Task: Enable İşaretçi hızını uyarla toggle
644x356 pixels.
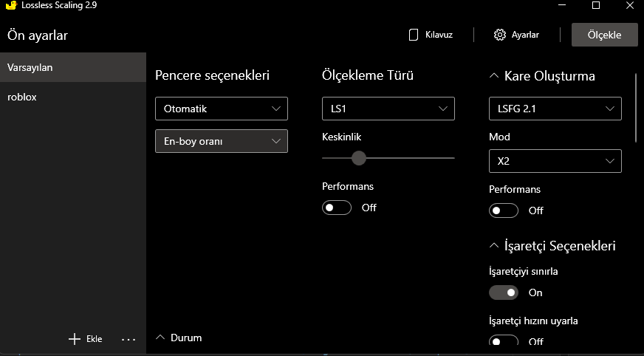Action: point(504,341)
